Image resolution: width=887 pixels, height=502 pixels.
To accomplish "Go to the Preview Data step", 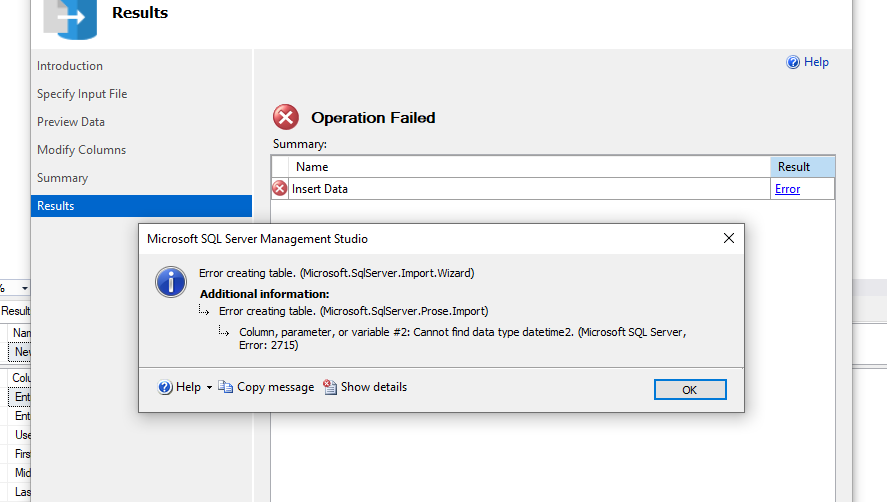I will [71, 122].
